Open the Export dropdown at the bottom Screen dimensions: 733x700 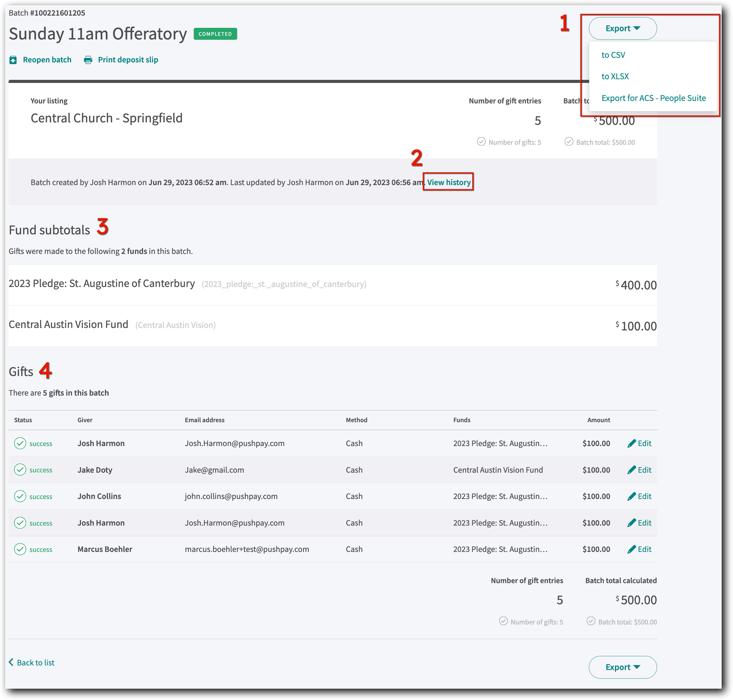coord(622,667)
